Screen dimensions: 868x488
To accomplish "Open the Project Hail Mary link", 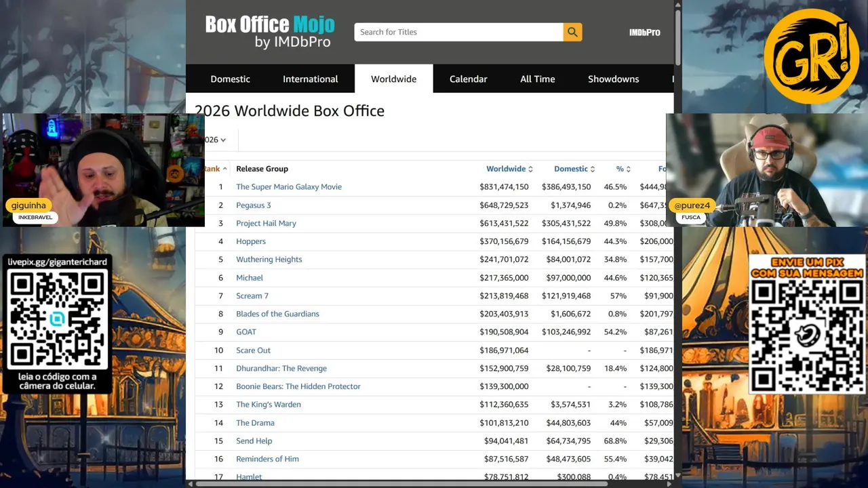I will [266, 223].
